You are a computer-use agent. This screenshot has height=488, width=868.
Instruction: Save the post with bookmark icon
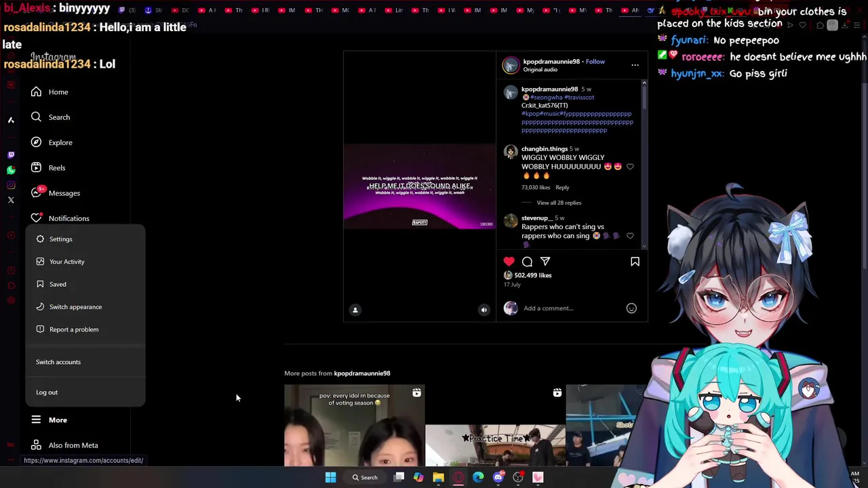click(635, 262)
